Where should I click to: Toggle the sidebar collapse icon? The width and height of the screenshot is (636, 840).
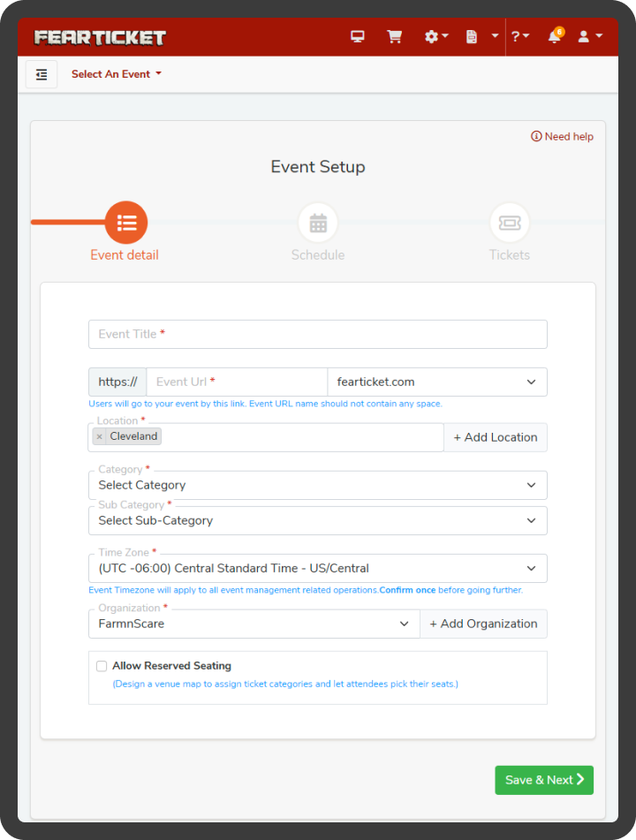(42, 75)
